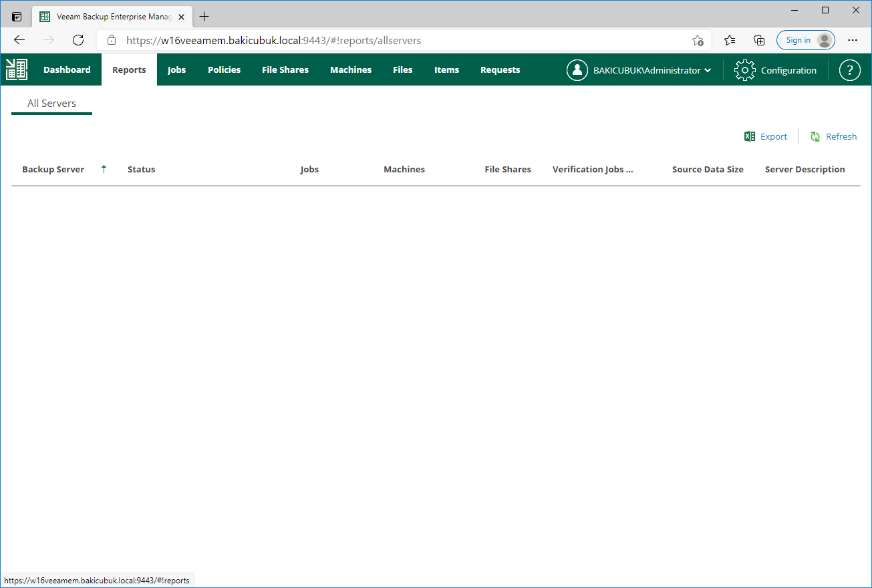This screenshot has width=872, height=588.
Task: Click the browser address bar URL
Action: coord(274,40)
